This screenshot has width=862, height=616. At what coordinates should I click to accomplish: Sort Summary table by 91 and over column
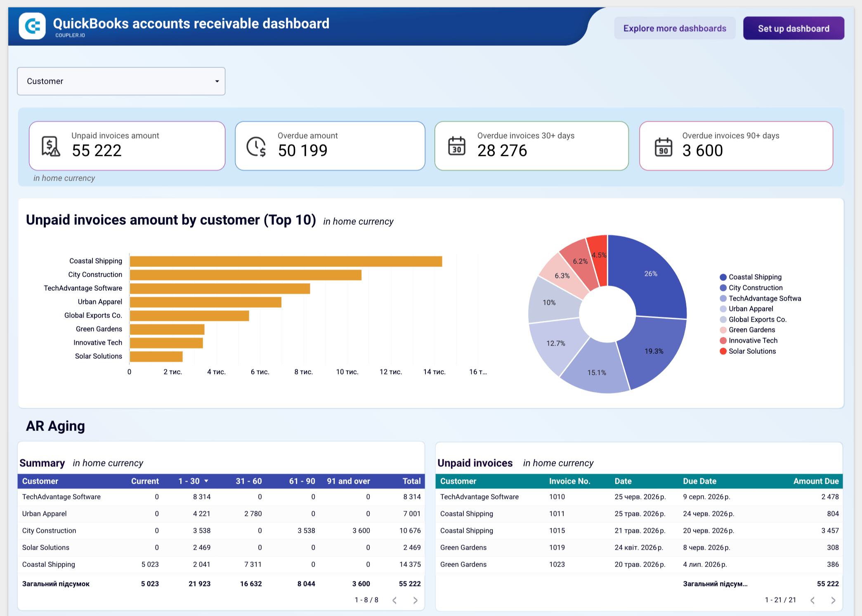[x=348, y=481]
